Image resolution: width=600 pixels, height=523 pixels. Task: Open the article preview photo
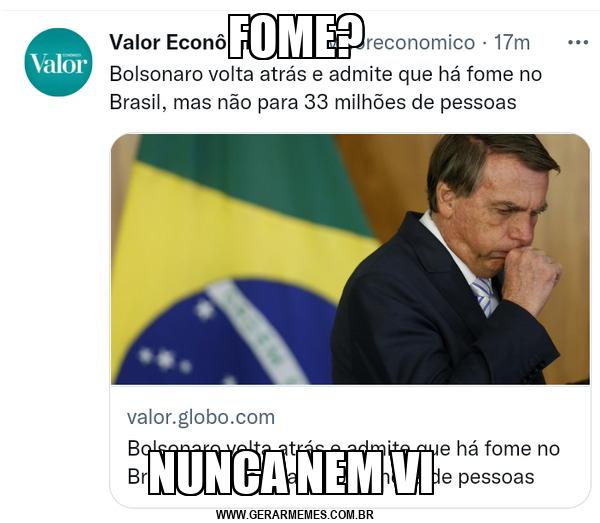click(x=350, y=259)
